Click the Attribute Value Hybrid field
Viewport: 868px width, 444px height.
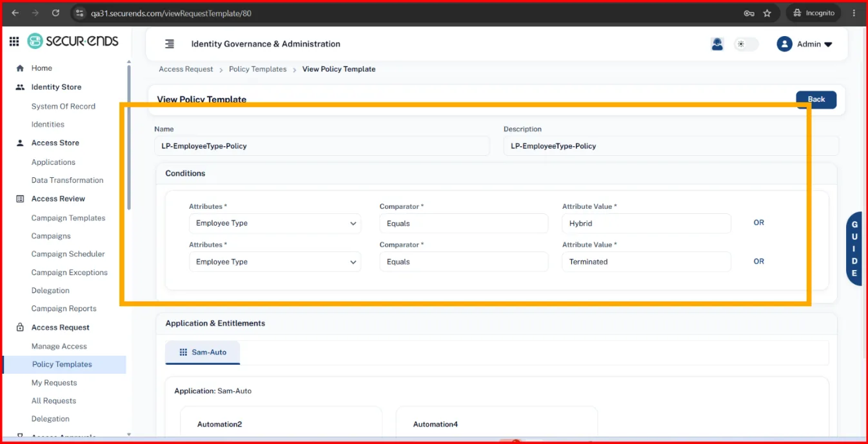647,224
